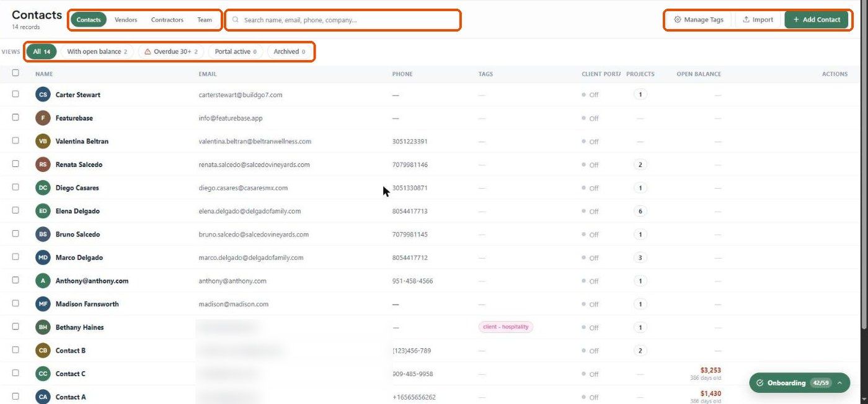Click the Import button
The height and width of the screenshot is (404, 868).
(x=758, y=20)
